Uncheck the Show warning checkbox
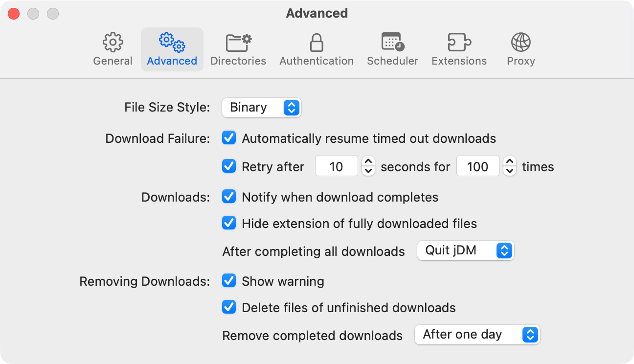Viewport: 634px width, 364px height. 229,281
